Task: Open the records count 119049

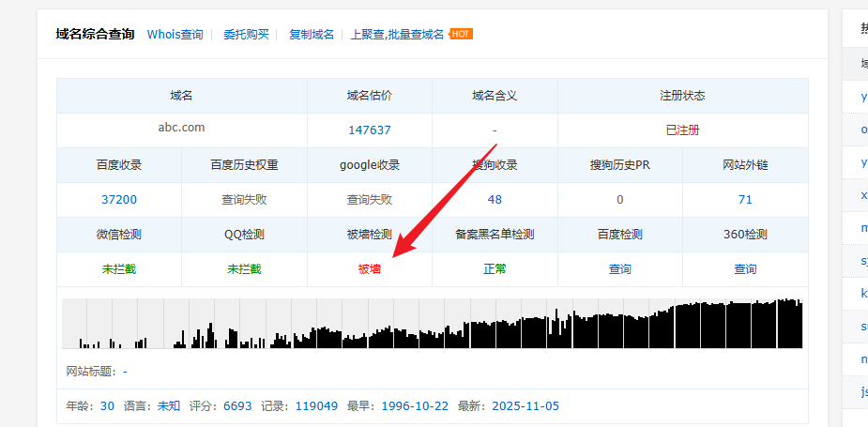Action: point(316,406)
